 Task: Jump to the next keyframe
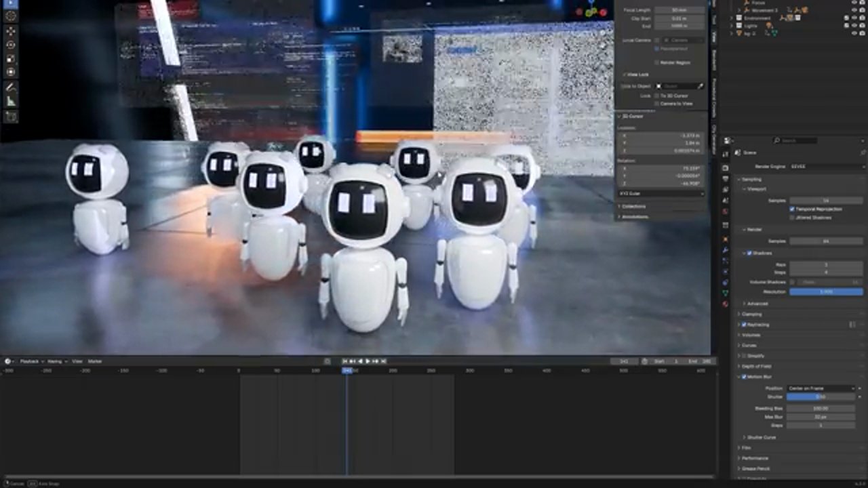pyautogui.click(x=376, y=361)
